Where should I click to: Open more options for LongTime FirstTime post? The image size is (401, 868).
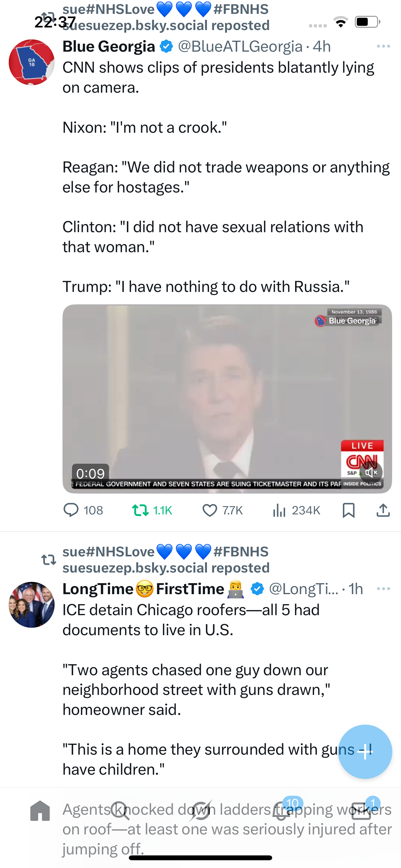click(383, 589)
